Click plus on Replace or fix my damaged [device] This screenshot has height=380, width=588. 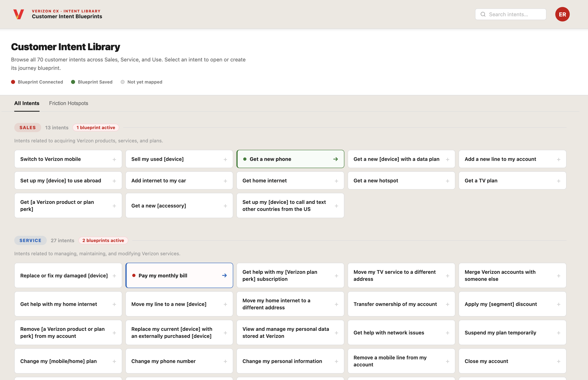pos(114,276)
